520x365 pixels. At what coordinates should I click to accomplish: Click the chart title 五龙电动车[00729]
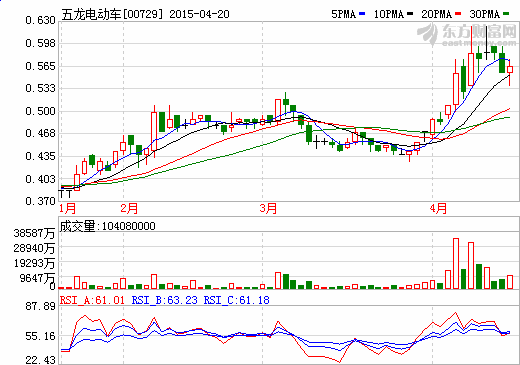(112, 14)
